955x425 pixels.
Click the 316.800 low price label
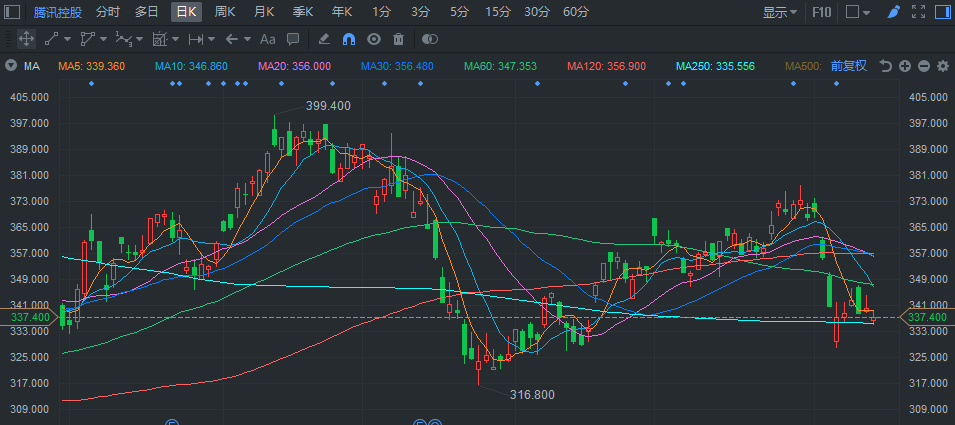point(532,395)
